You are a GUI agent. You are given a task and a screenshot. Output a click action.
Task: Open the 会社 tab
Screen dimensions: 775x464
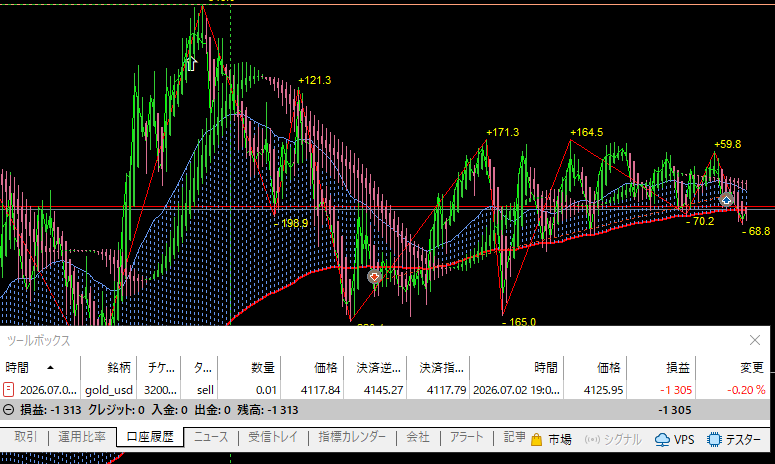coord(418,437)
